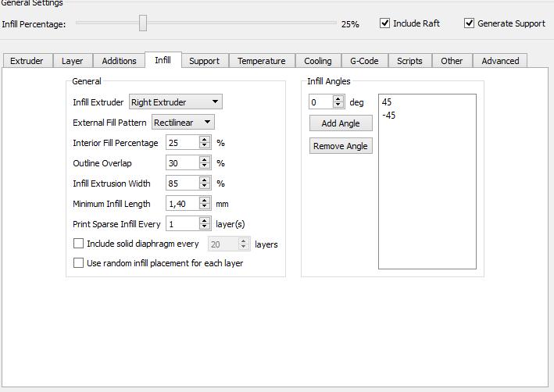Image resolution: width=554 pixels, height=392 pixels.
Task: Toggle the Include Raft checkbox
Action: tap(384, 23)
